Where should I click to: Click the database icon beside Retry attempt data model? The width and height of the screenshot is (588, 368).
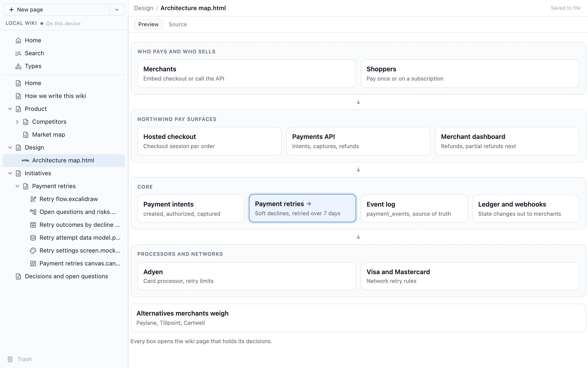pyautogui.click(x=33, y=238)
